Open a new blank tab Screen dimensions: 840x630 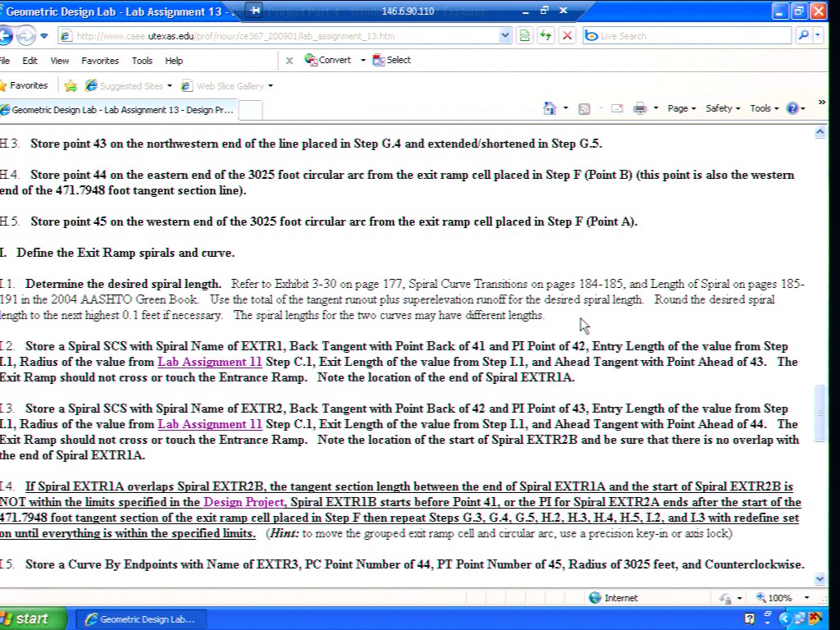[x=250, y=110]
